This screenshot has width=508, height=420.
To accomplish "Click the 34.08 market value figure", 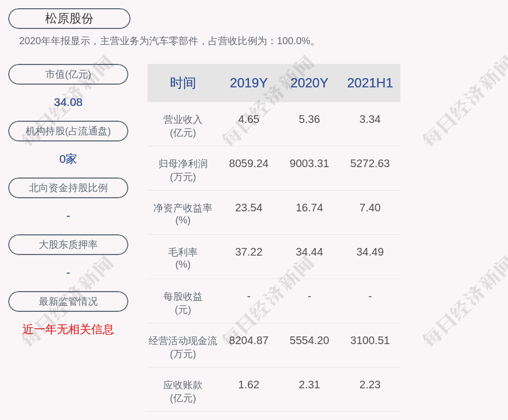I will click(x=68, y=102).
